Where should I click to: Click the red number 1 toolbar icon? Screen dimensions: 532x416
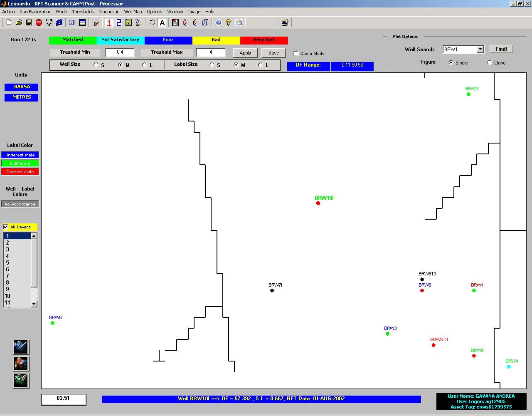(x=109, y=22)
